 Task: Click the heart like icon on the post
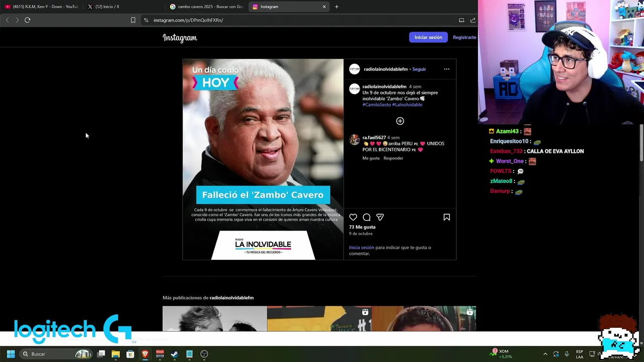tap(353, 217)
